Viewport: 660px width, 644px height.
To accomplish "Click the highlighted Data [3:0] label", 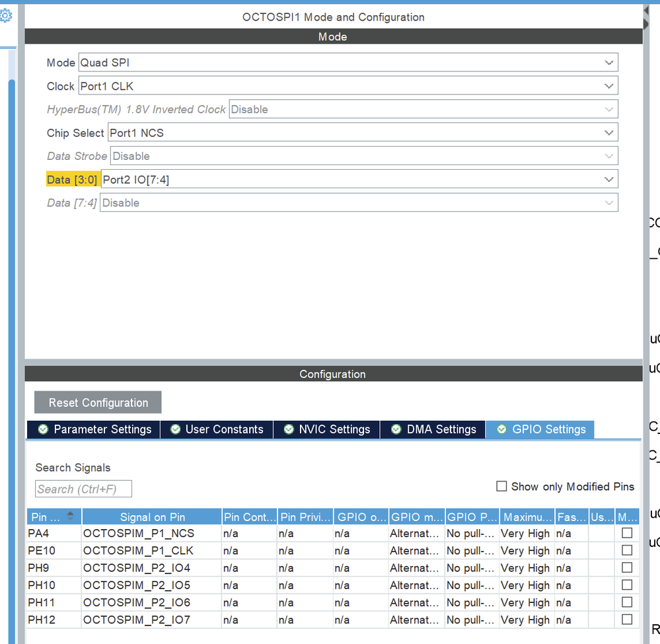I will coord(73,179).
